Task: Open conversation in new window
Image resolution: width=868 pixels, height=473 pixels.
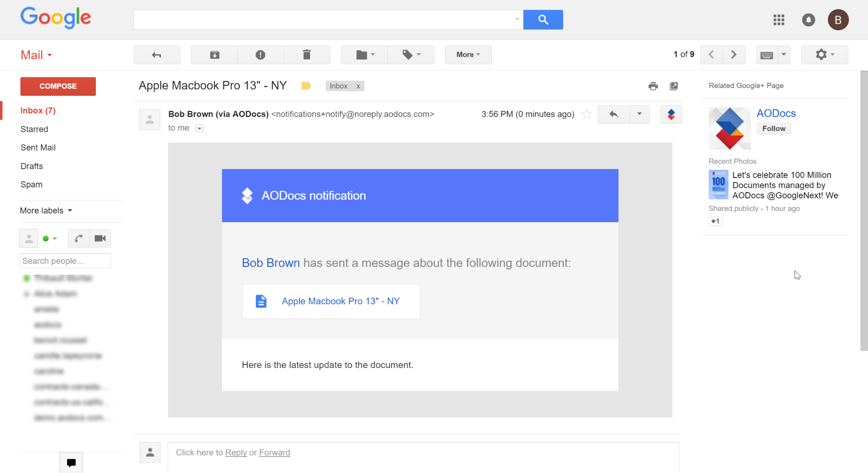Action: click(674, 86)
